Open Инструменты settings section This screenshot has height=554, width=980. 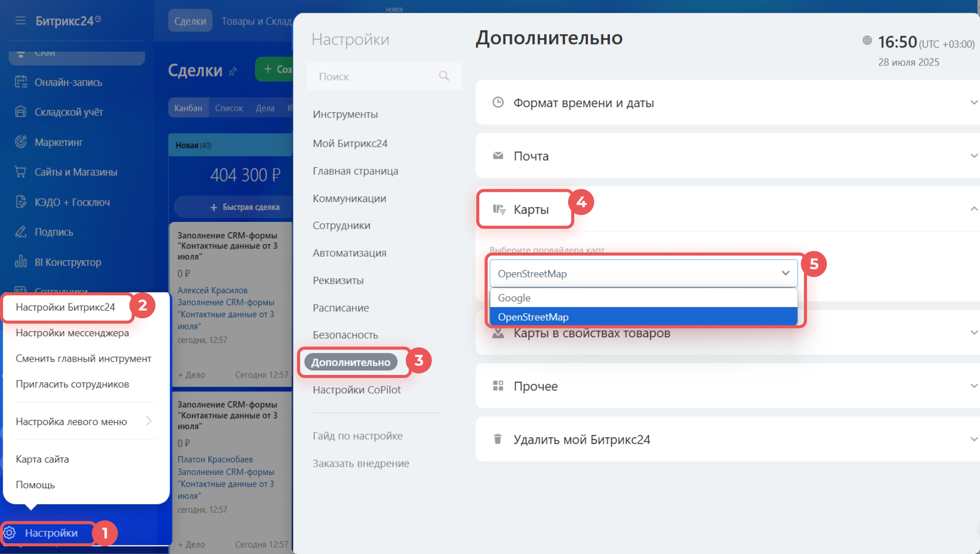point(345,114)
